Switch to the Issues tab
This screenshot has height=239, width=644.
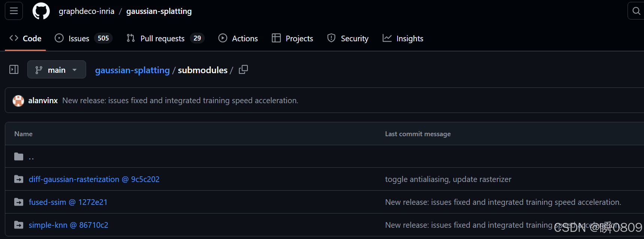click(x=83, y=38)
